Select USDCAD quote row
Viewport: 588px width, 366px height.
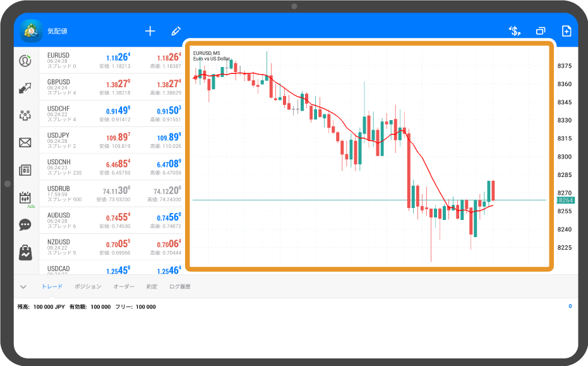pos(111,267)
